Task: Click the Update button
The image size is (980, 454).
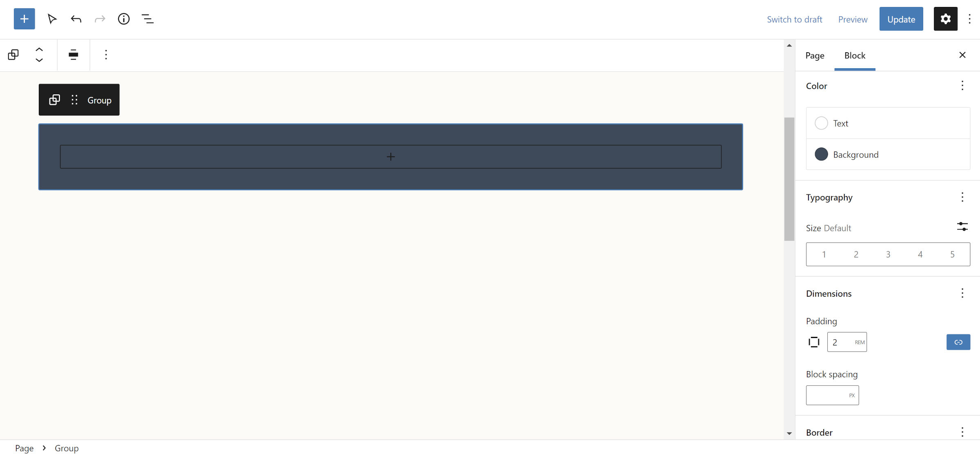Action: [x=901, y=19]
